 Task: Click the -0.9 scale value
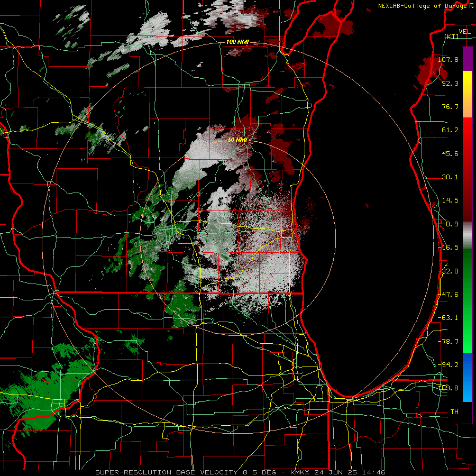point(450,224)
